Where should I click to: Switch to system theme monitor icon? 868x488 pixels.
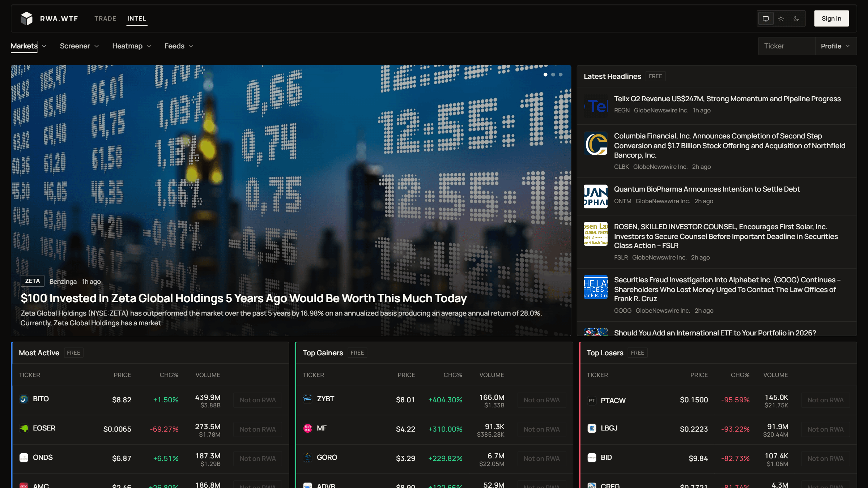[x=766, y=18]
